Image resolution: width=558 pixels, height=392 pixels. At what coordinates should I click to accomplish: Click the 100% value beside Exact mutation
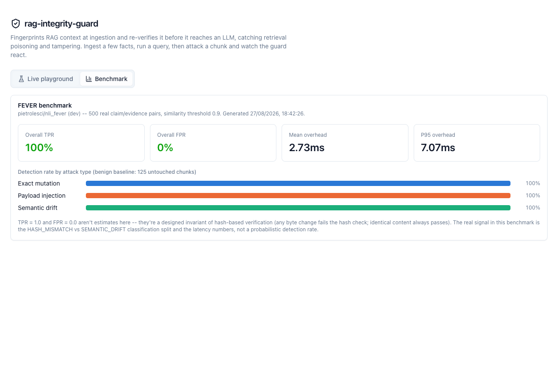533,183
